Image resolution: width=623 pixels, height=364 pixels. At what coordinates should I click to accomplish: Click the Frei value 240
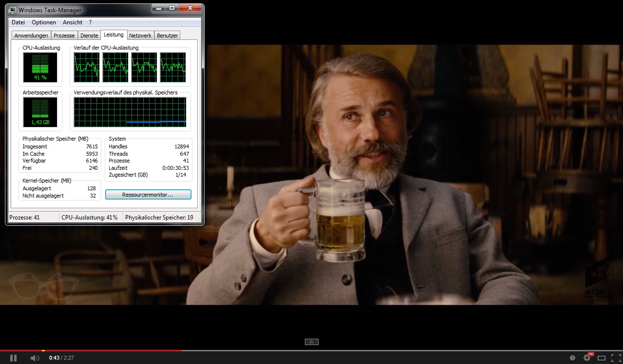[93, 168]
